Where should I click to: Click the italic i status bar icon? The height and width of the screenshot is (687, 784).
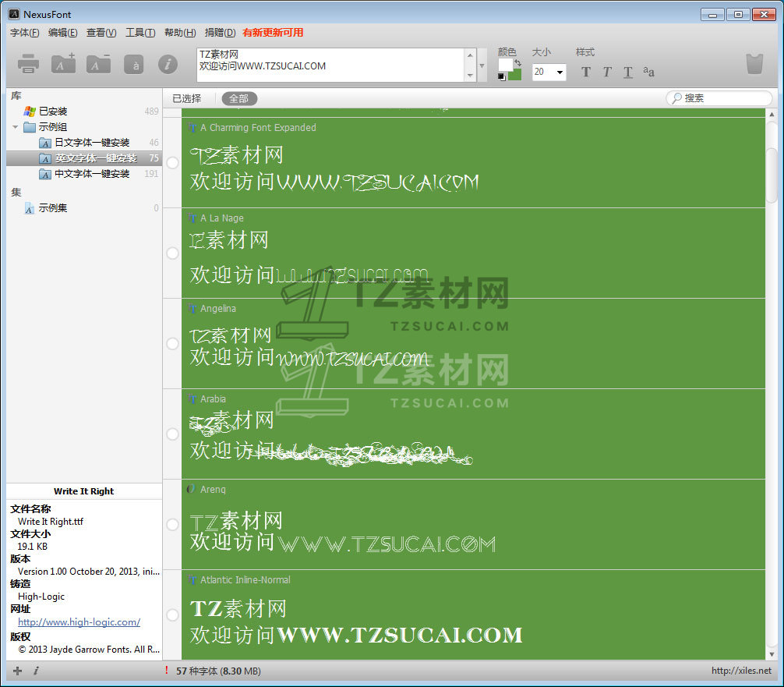click(36, 671)
